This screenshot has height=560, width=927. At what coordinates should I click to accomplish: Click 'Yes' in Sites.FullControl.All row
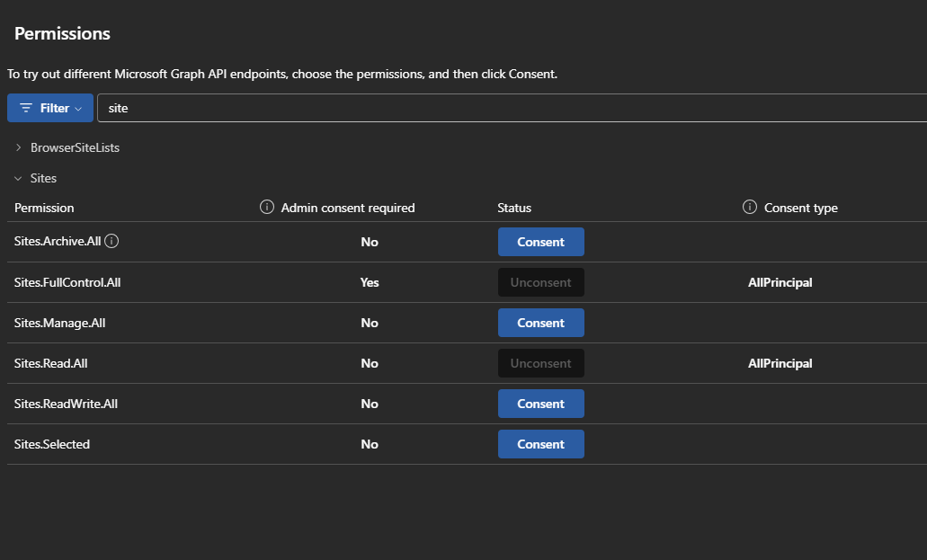coord(370,282)
